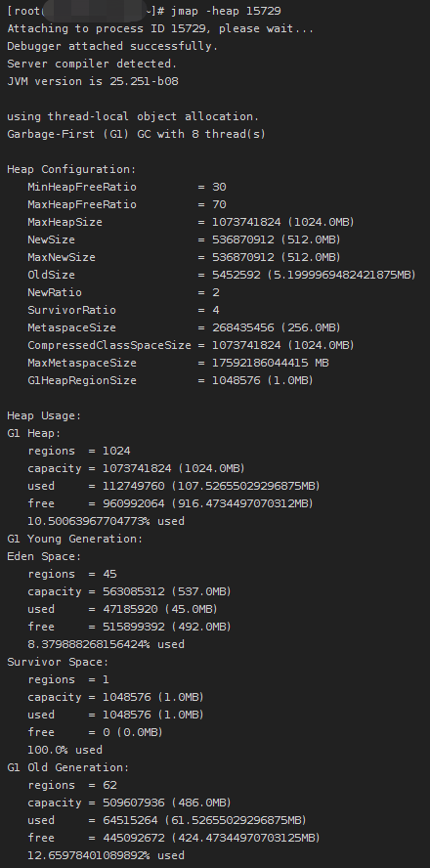Select the G1 Heap regions = 1024 line
Viewport: 430px width, 868px height.
click(79, 451)
